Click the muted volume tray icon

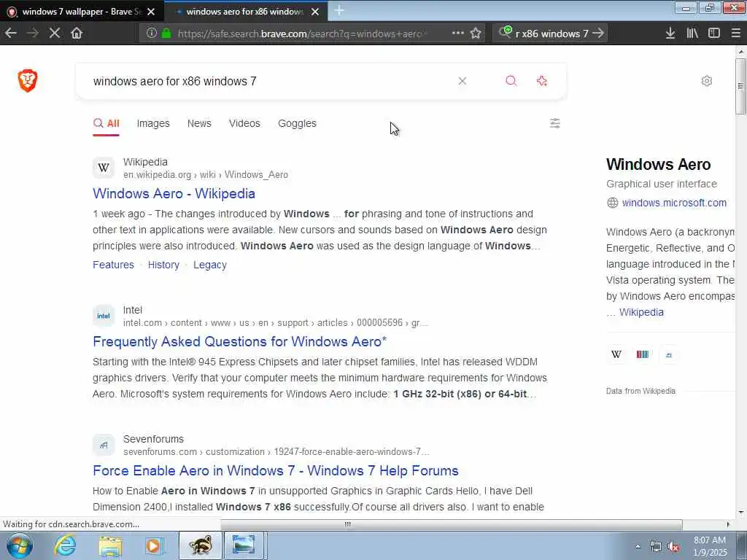click(673, 547)
